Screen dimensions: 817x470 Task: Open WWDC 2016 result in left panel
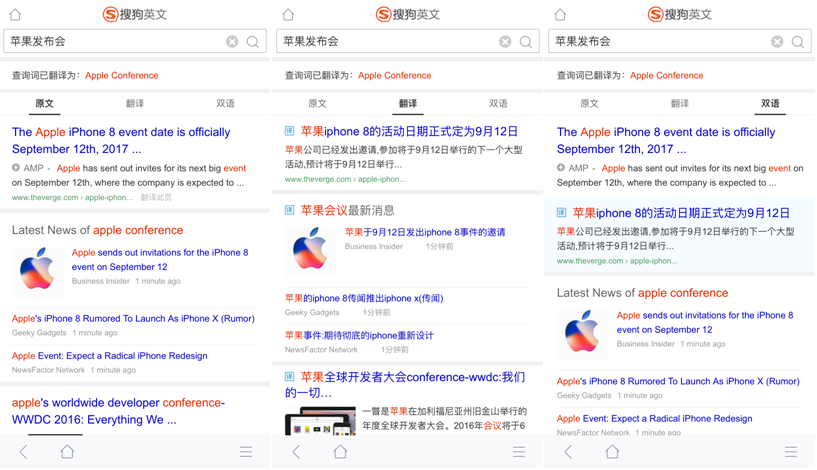(118, 411)
